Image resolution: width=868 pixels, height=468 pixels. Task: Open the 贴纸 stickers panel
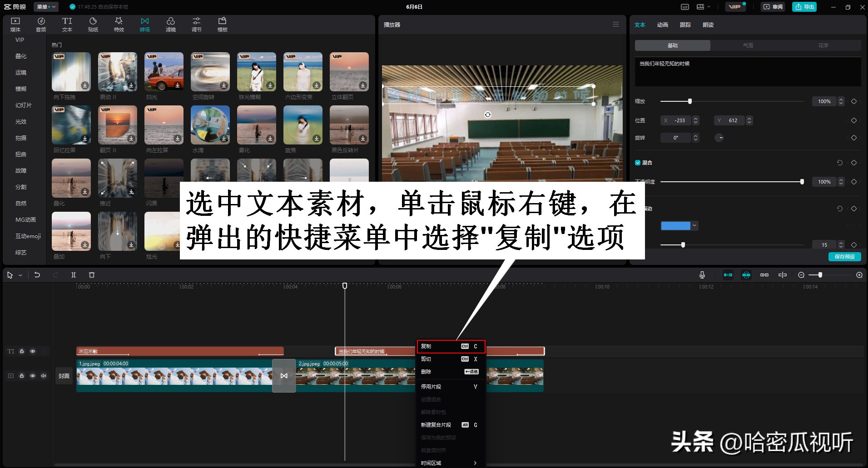pos(93,24)
